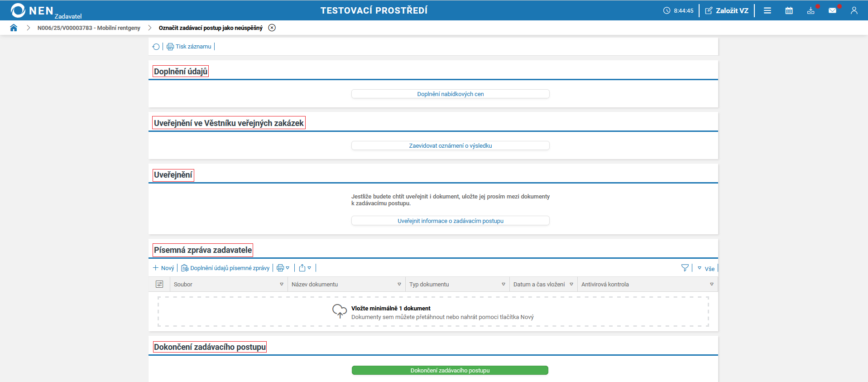Click the Označit zadávací postup jako neúspěšný breadcrumb
The image size is (868, 382).
(x=211, y=28)
